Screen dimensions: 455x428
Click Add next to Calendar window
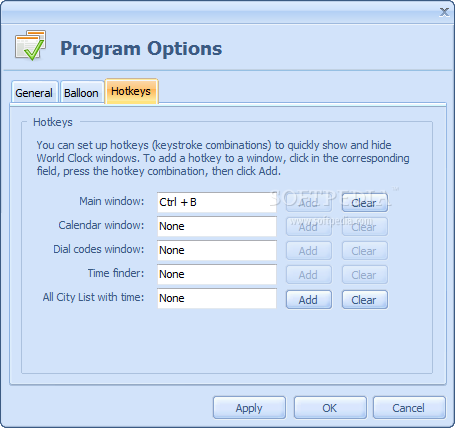[x=309, y=227]
